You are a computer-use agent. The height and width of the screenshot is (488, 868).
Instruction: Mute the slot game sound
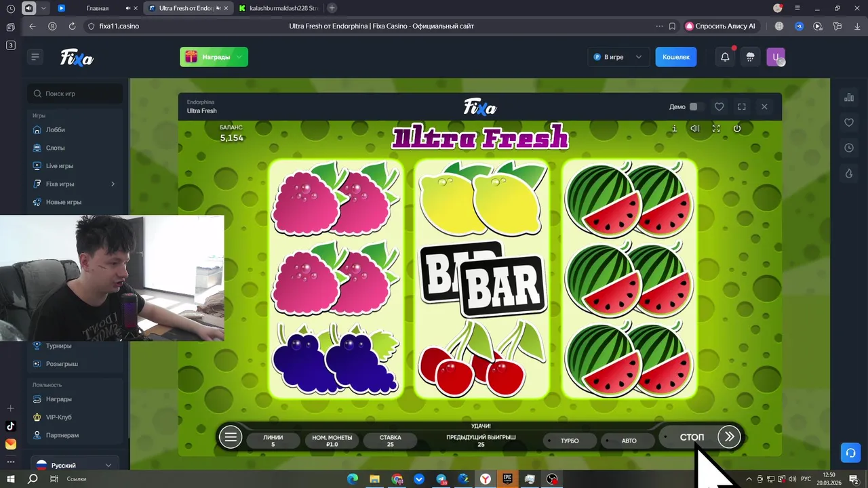click(x=695, y=128)
